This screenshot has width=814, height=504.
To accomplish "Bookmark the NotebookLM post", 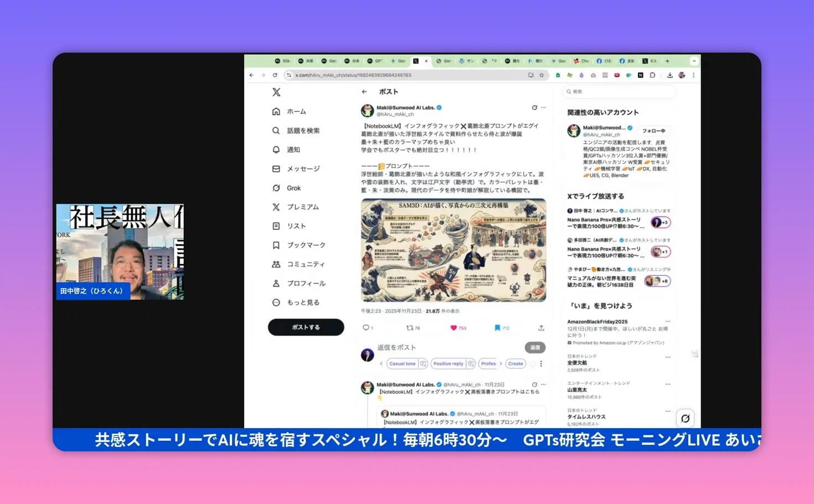I will (497, 327).
